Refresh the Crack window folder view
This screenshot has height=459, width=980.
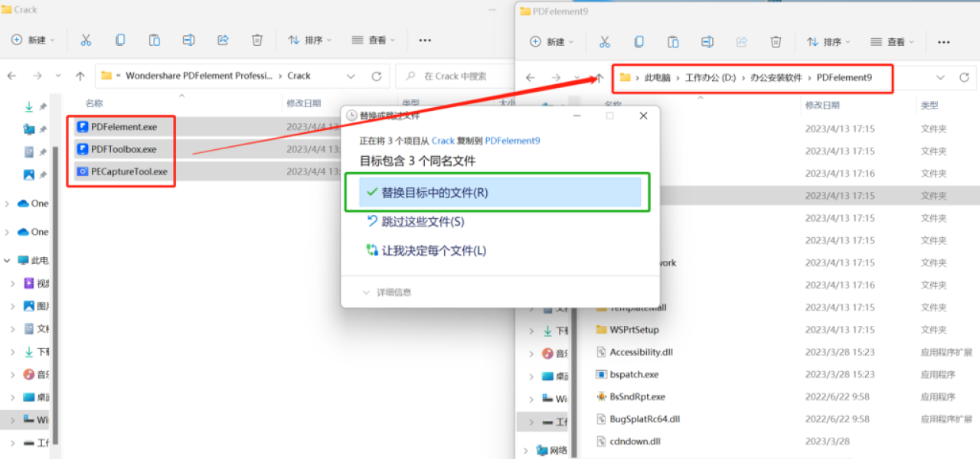coord(377,76)
